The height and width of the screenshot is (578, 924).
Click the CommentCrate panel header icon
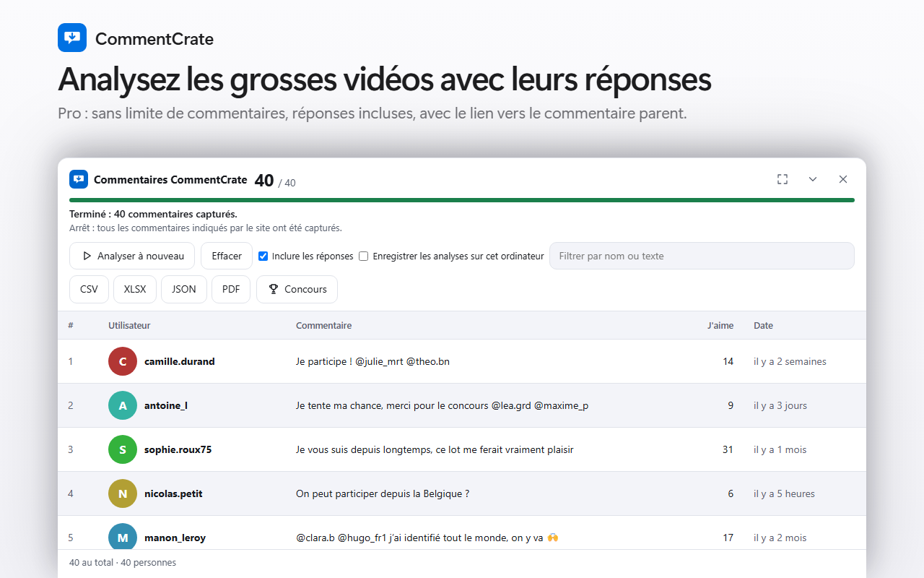[79, 179]
